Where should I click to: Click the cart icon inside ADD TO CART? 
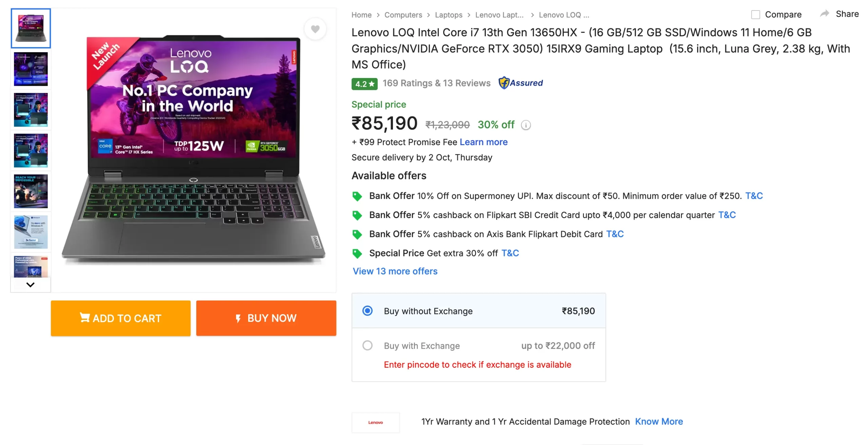coord(84,318)
